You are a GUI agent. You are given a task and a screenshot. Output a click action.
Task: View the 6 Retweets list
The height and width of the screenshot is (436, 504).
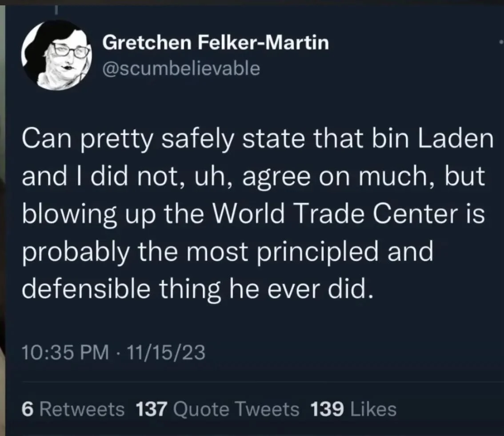point(73,410)
